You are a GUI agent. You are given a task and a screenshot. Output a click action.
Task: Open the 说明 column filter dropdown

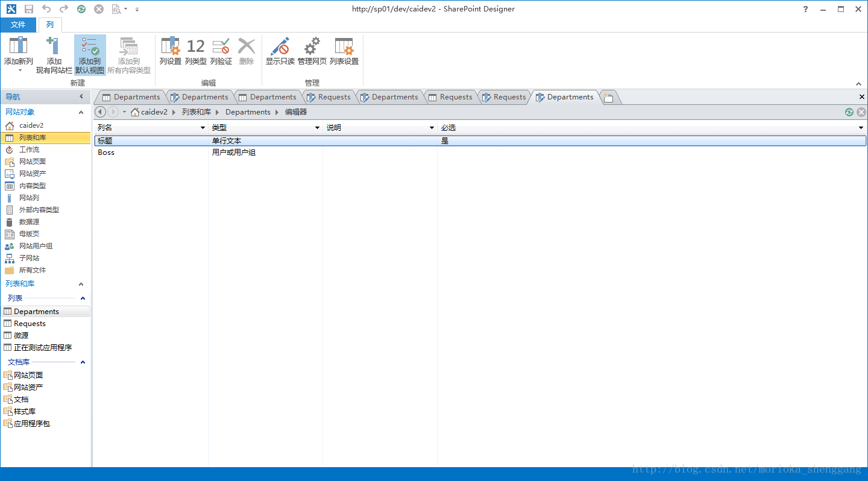pos(432,128)
